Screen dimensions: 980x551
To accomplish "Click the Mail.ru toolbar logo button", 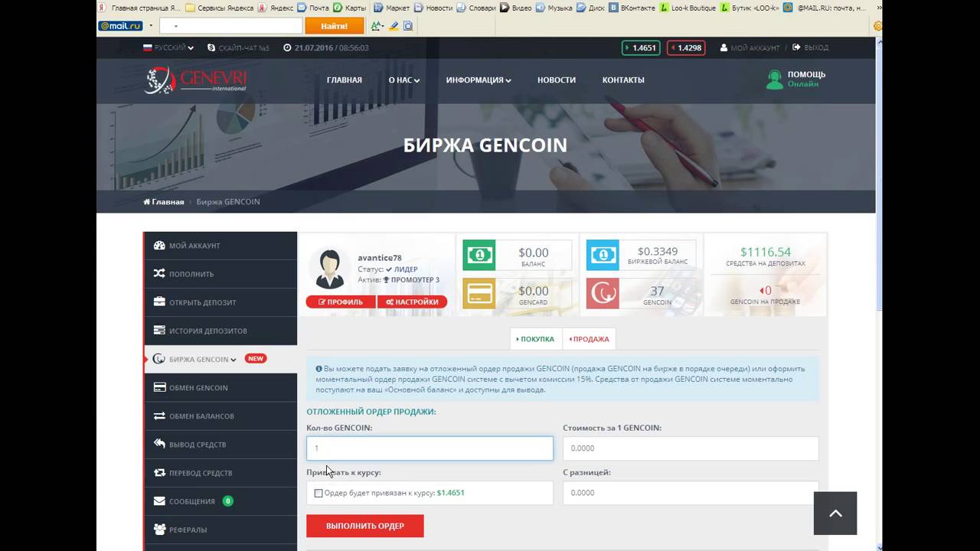I will [x=121, y=26].
